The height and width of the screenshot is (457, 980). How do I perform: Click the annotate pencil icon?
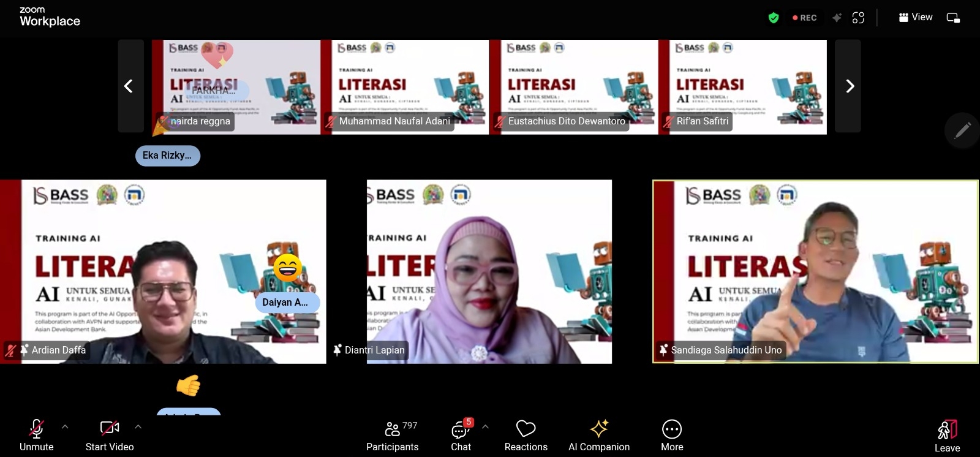[x=962, y=130]
